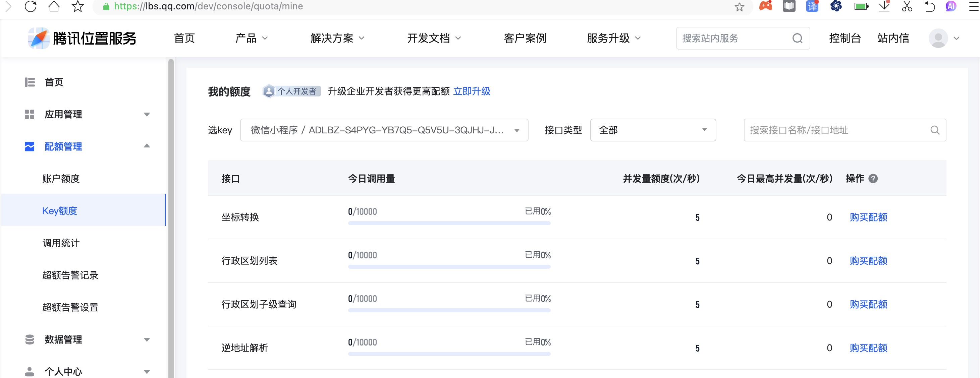The width and height of the screenshot is (980, 378).
Task: Open the user avatar account menu
Action: pos(938,38)
